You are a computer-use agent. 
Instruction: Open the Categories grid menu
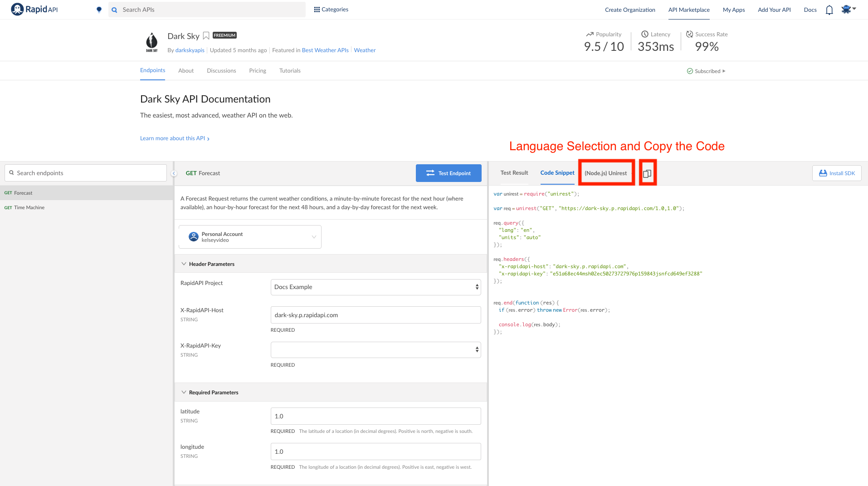pos(331,10)
